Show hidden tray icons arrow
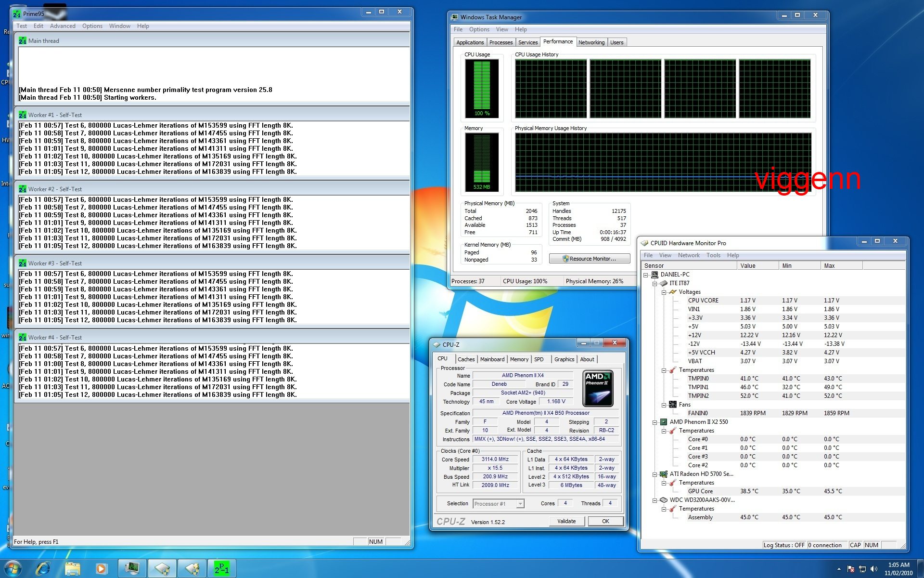This screenshot has width=924, height=578. [839, 569]
